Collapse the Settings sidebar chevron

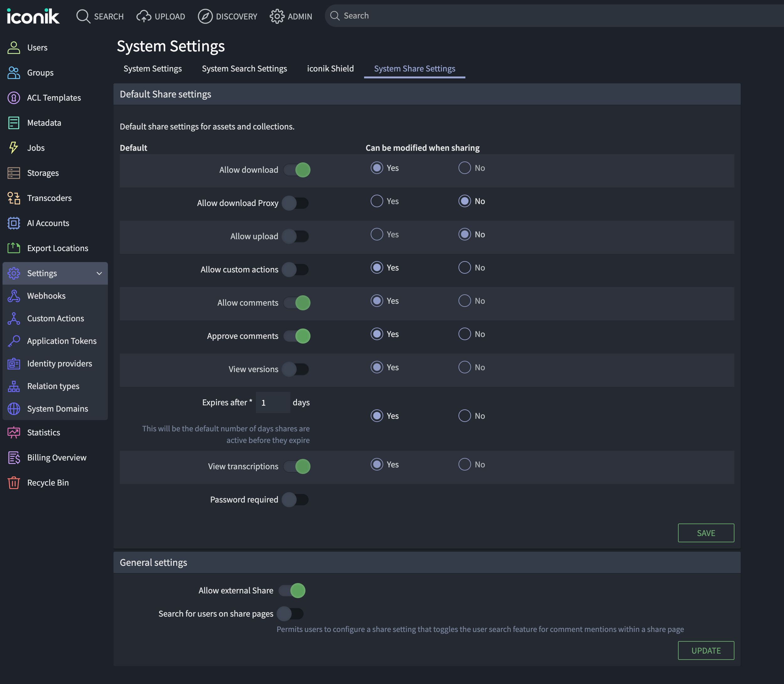tap(99, 273)
